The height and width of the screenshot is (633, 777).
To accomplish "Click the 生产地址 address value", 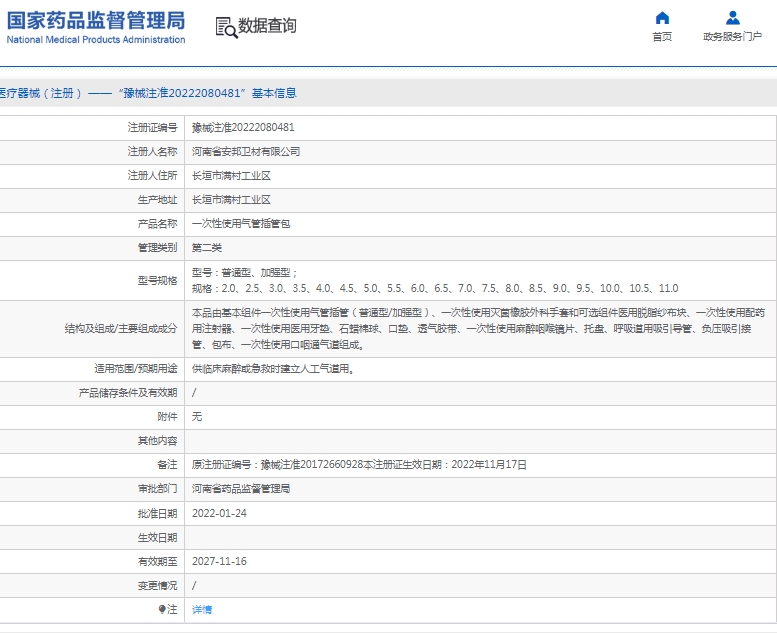I will point(231,200).
